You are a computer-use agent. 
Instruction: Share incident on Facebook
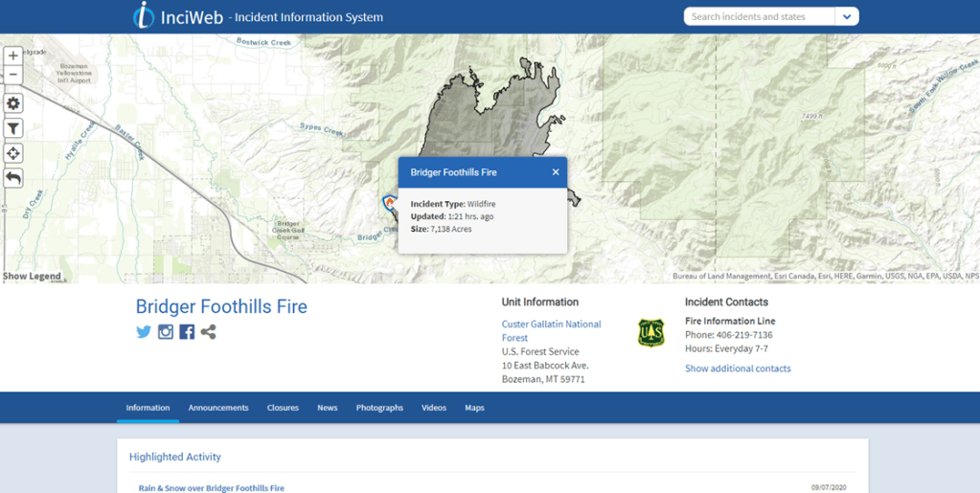coord(187,332)
